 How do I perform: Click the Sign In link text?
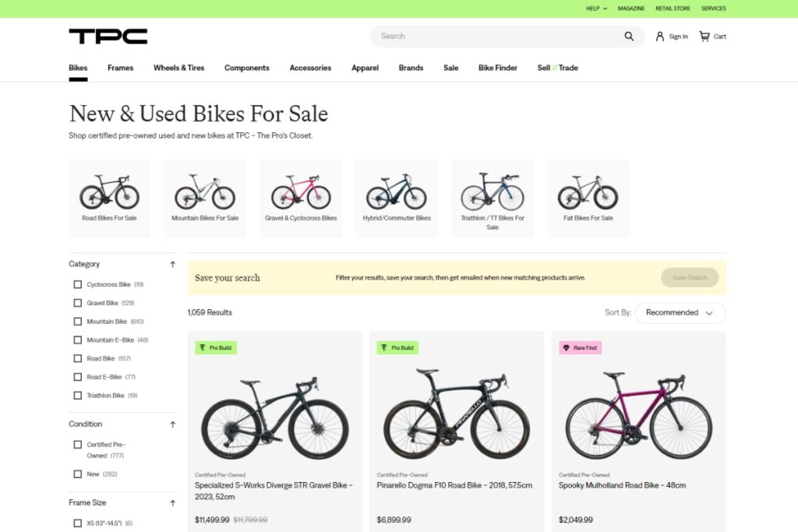679,37
